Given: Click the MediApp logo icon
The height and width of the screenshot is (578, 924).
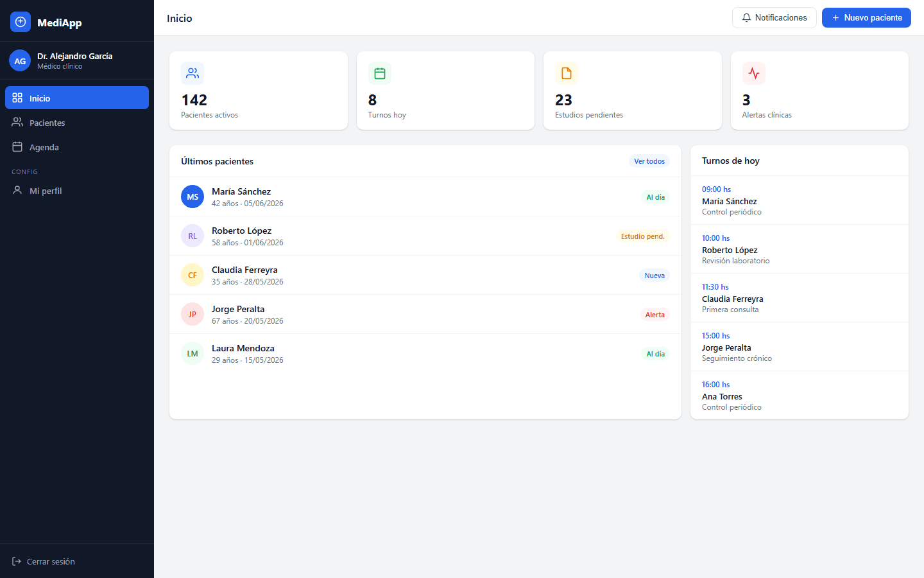Looking at the screenshot, I should click(x=21, y=22).
